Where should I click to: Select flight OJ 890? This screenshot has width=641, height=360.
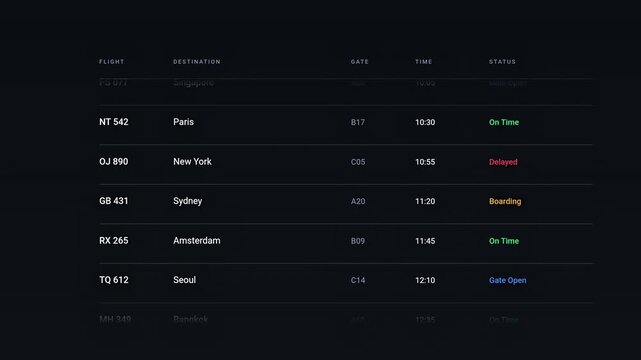[x=114, y=161]
